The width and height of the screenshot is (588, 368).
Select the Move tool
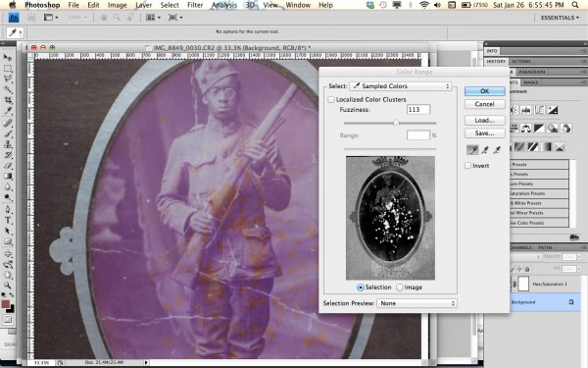tap(8, 57)
